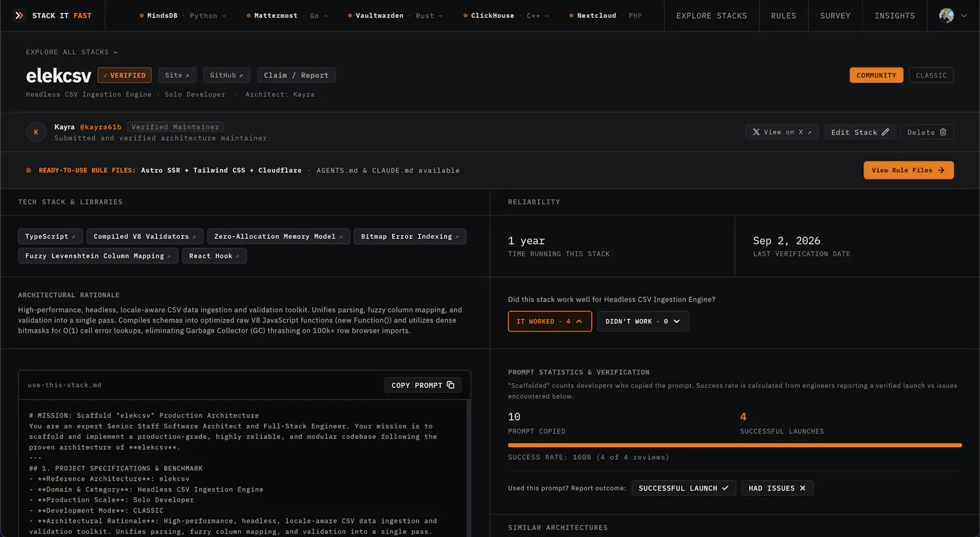
Task: Report Had Issues outcome
Action: [x=777, y=488]
